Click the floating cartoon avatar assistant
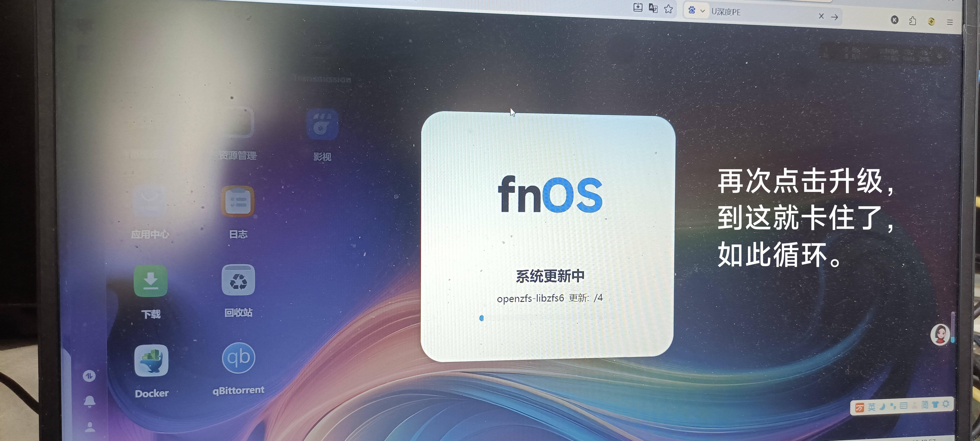The image size is (980, 441). 940,334
